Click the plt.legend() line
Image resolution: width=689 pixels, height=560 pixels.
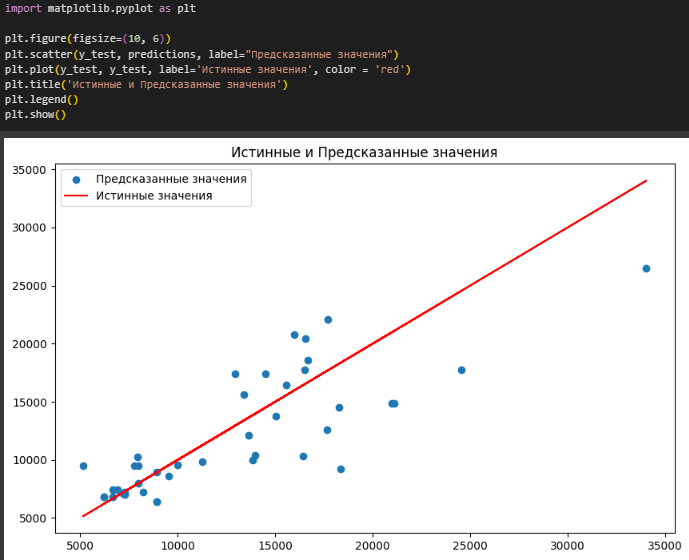click(x=41, y=100)
